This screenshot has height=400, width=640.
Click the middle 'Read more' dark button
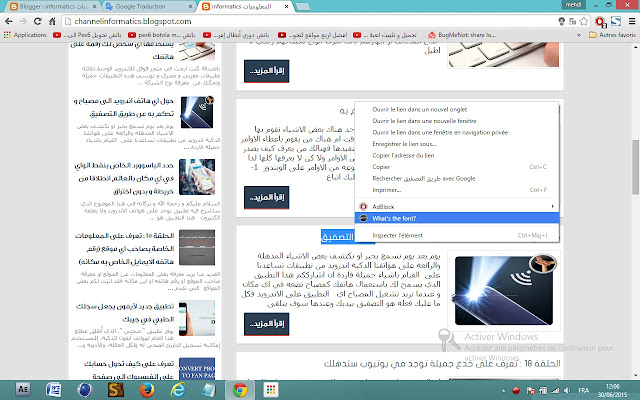point(267,198)
